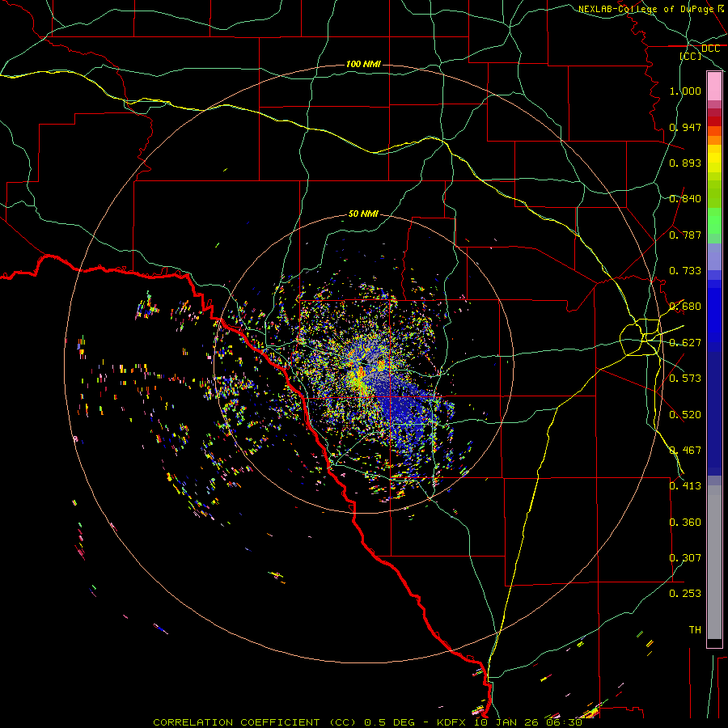The width and height of the screenshot is (728, 728).
Task: Click the TH threshold label
Action: (x=695, y=630)
